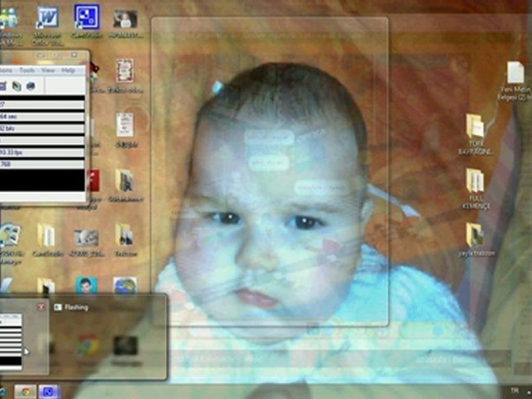Open the yayla trabzon folder
This screenshot has width=532, height=399.
tap(474, 235)
